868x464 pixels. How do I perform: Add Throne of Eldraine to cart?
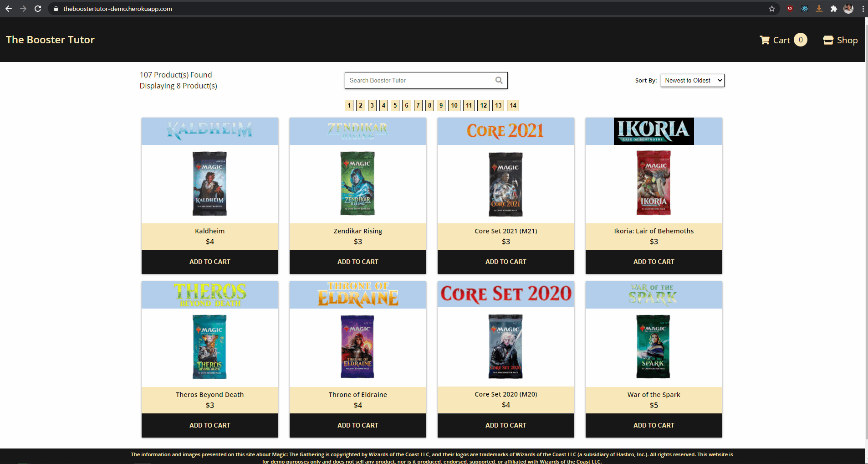point(358,425)
